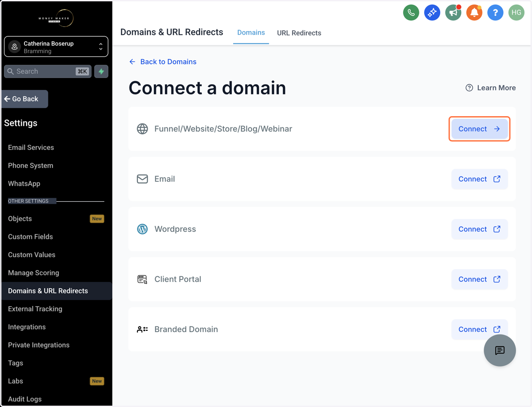Click the Wordpress logo icon

(x=142, y=229)
